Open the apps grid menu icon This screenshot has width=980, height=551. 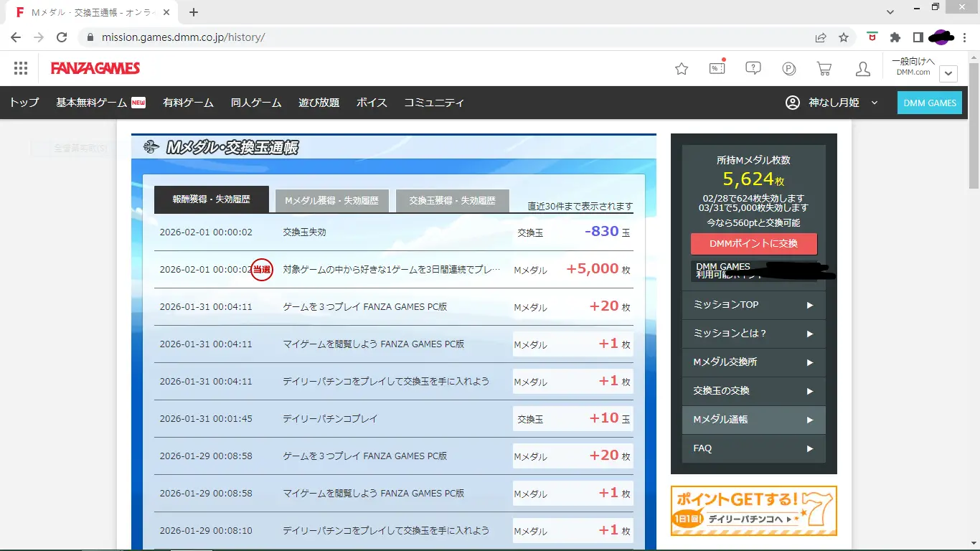21,68
